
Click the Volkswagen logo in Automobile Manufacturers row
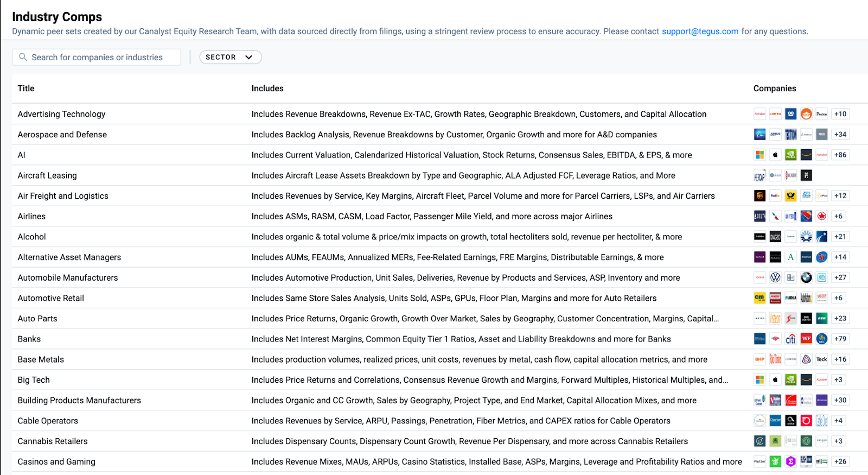pyautogui.click(x=775, y=277)
